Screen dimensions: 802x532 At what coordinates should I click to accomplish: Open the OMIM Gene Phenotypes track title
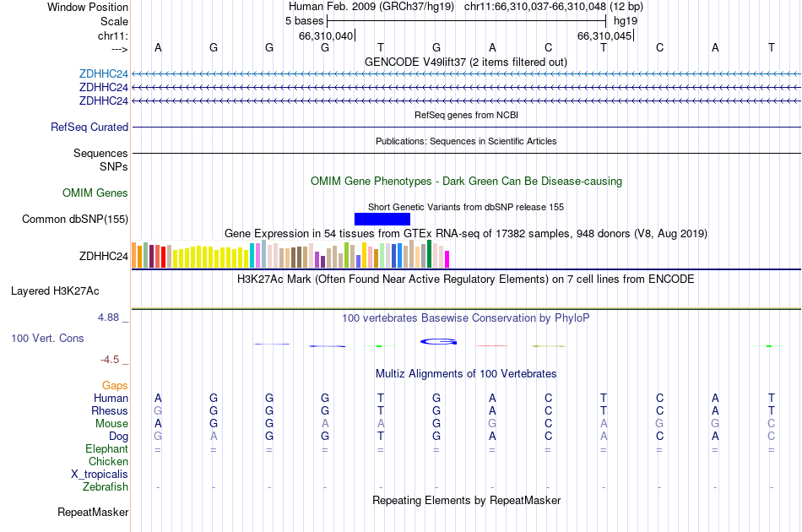[466, 181]
